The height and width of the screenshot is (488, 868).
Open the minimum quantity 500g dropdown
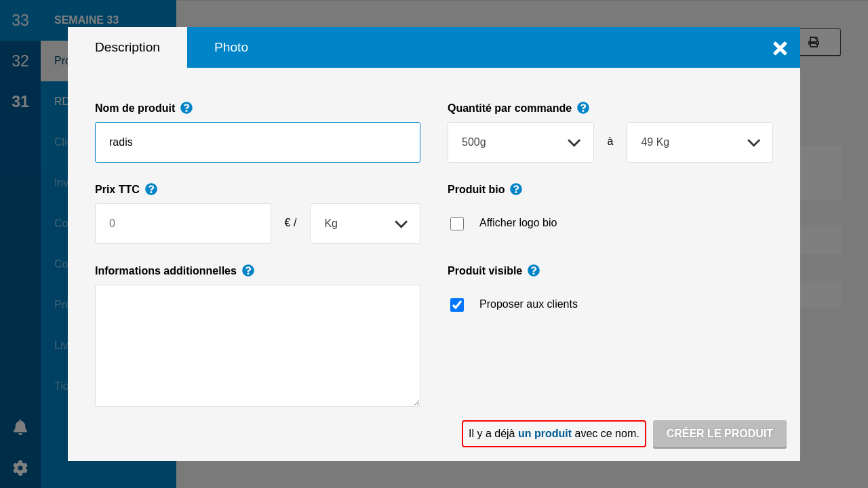[x=521, y=142]
